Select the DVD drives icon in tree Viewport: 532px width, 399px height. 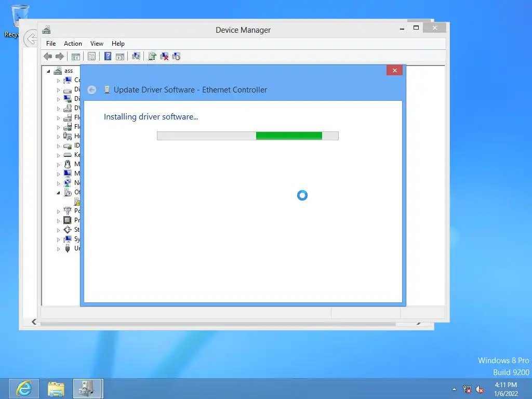(68, 108)
